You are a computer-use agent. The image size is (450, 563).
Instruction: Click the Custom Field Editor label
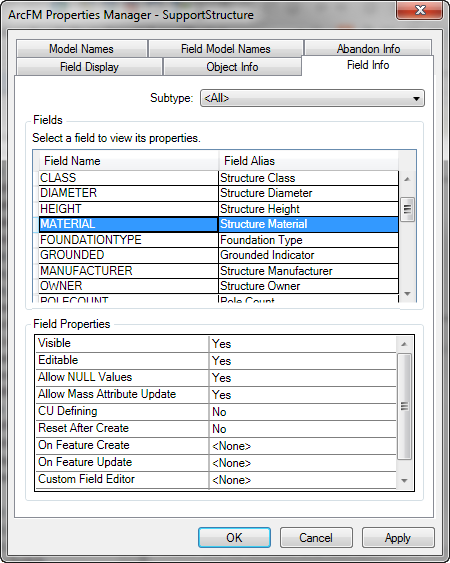tap(86, 479)
